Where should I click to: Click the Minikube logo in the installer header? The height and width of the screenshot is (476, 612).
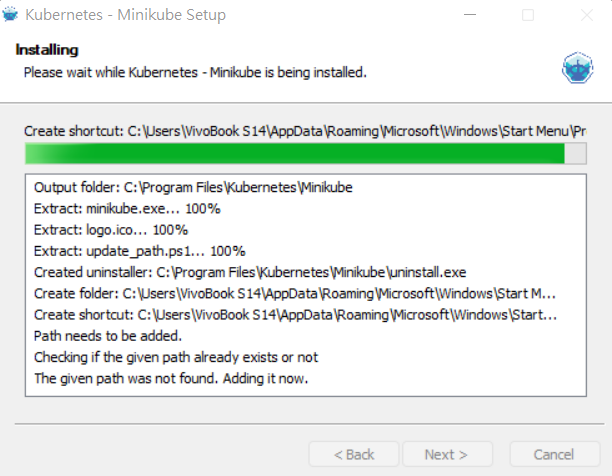(x=578, y=67)
